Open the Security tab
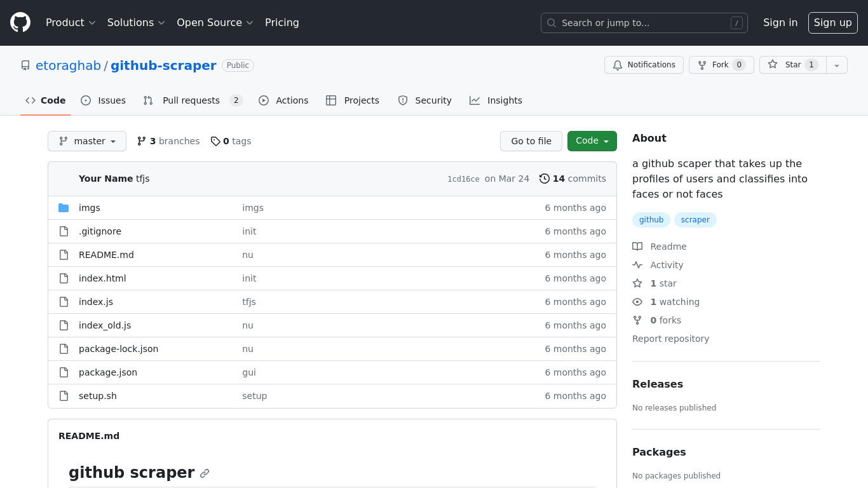868x488 pixels. (424, 100)
